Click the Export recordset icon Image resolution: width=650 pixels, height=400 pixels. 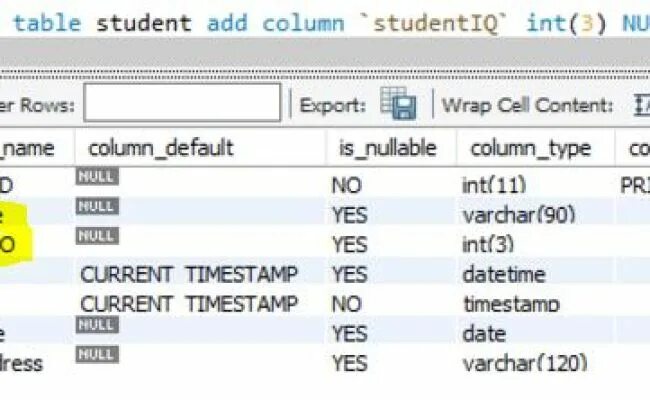pyautogui.click(x=397, y=104)
